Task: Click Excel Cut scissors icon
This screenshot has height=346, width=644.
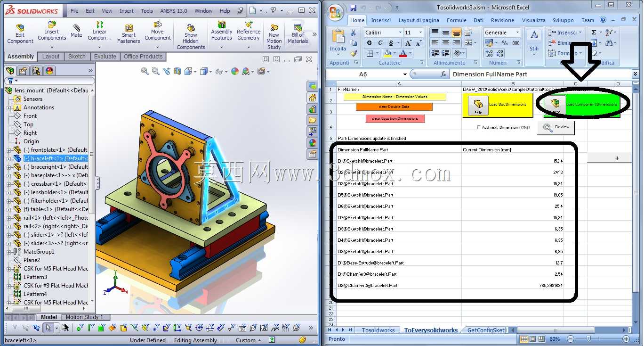Action: click(x=353, y=33)
